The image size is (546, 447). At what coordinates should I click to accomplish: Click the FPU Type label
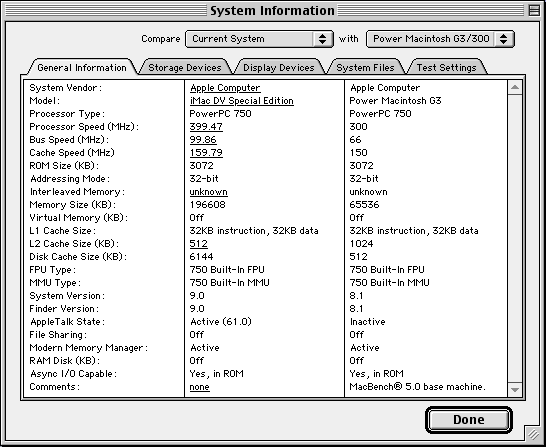[x=52, y=270]
